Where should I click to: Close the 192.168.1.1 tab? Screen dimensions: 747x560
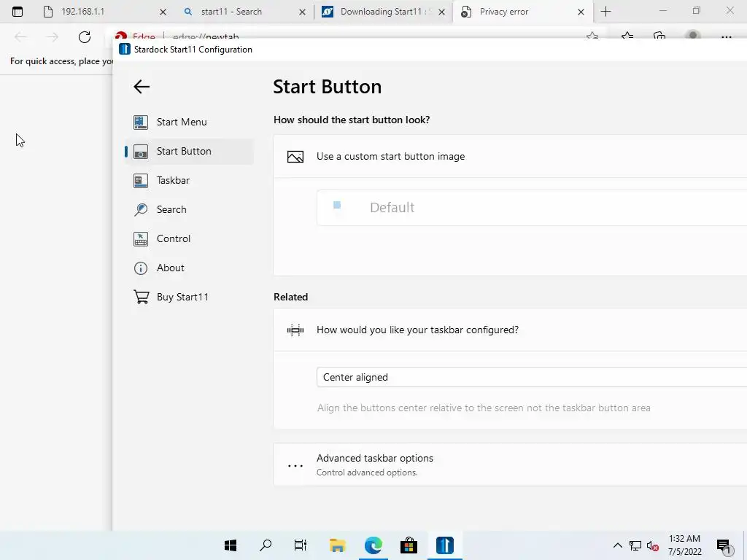click(x=163, y=12)
